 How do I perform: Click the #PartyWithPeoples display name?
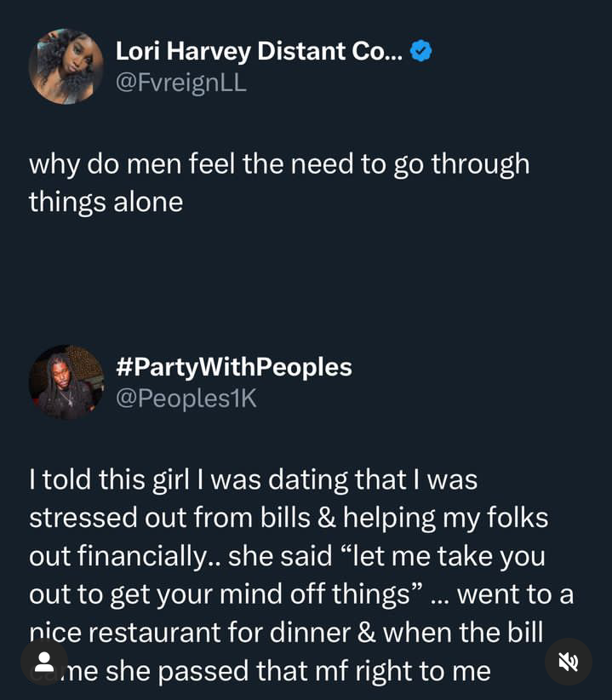coord(233,367)
